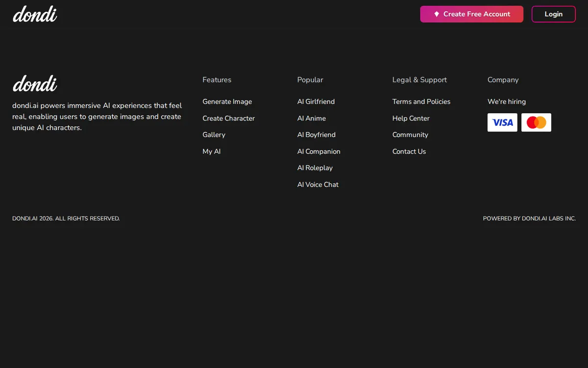The height and width of the screenshot is (368, 588).
Task: Visit the Community link
Action: [410, 134]
